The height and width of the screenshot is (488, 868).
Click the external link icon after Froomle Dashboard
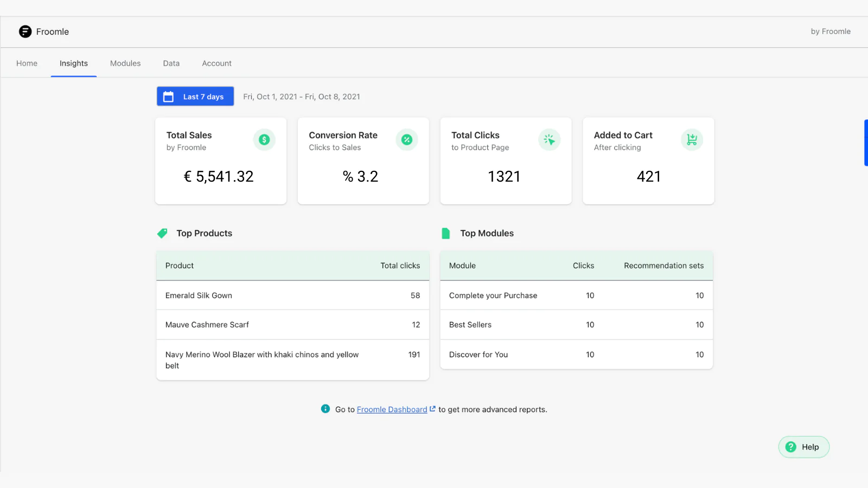(432, 409)
